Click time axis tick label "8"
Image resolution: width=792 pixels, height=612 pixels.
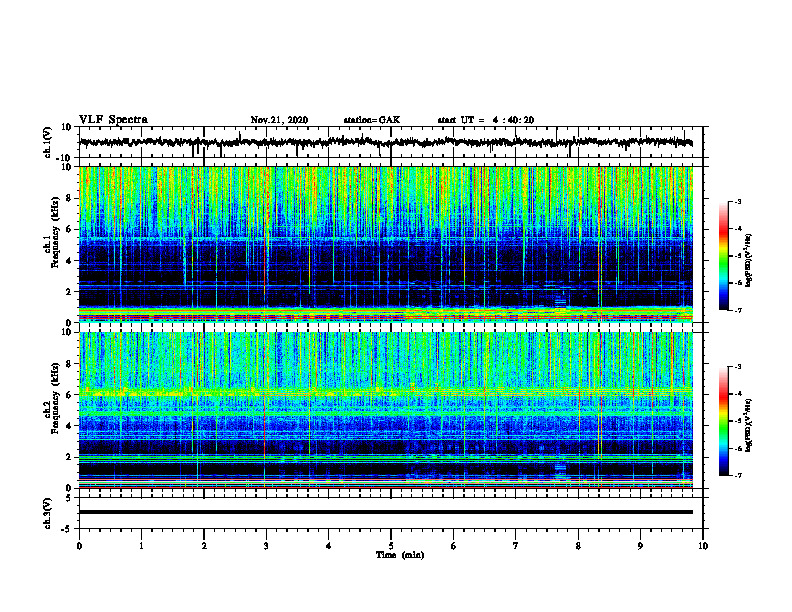[578, 546]
